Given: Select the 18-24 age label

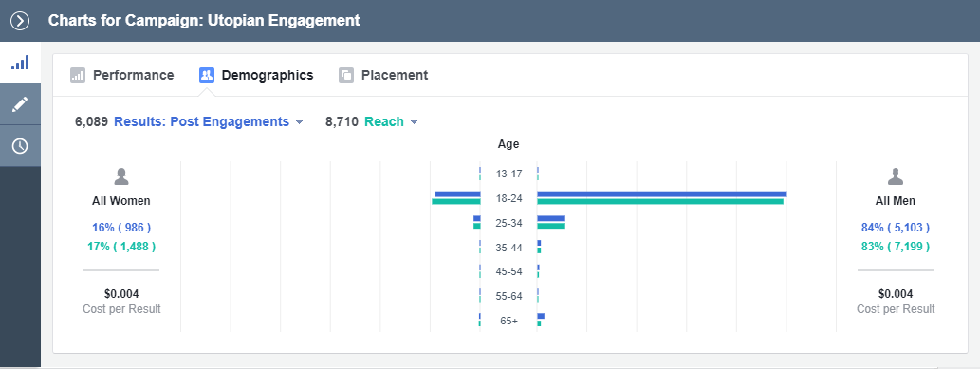Looking at the screenshot, I should [508, 198].
